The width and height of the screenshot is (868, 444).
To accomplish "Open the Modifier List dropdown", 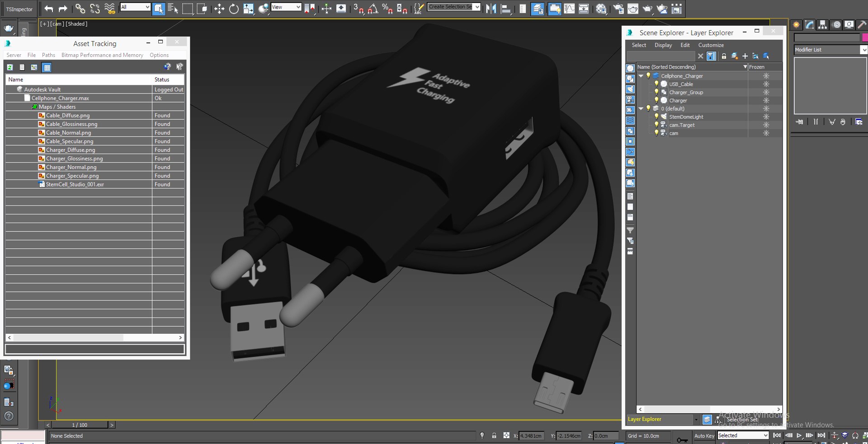I will click(x=830, y=50).
